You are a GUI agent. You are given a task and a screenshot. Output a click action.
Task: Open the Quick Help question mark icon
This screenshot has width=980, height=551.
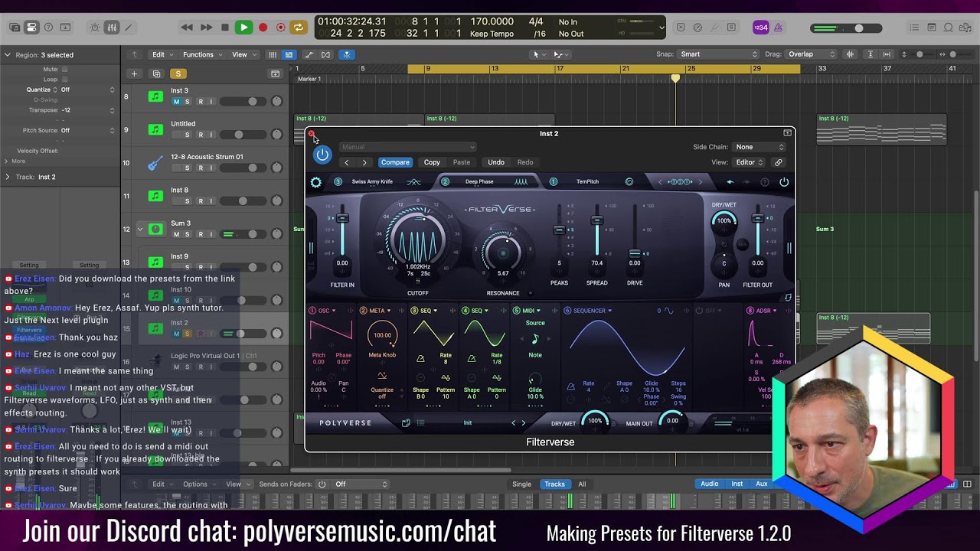click(48, 28)
